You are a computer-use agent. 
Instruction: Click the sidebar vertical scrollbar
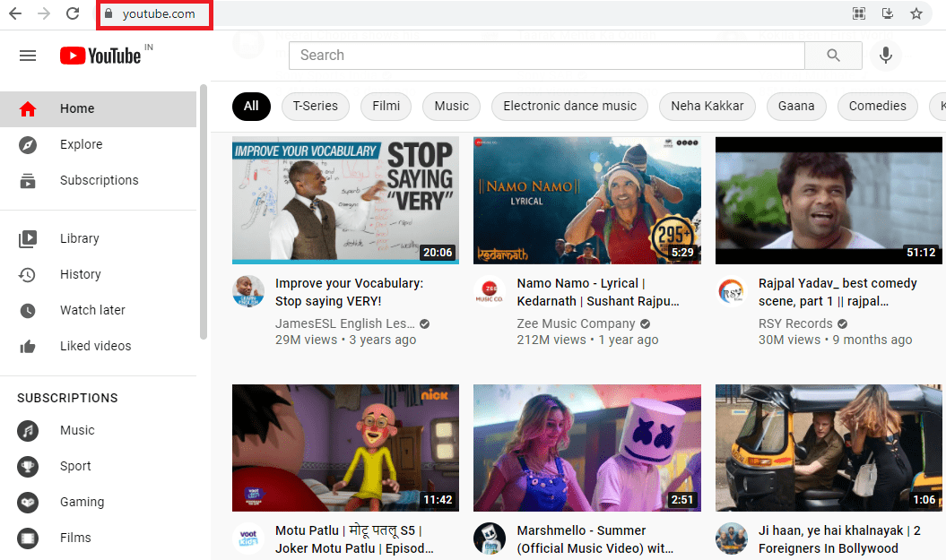pos(204,212)
